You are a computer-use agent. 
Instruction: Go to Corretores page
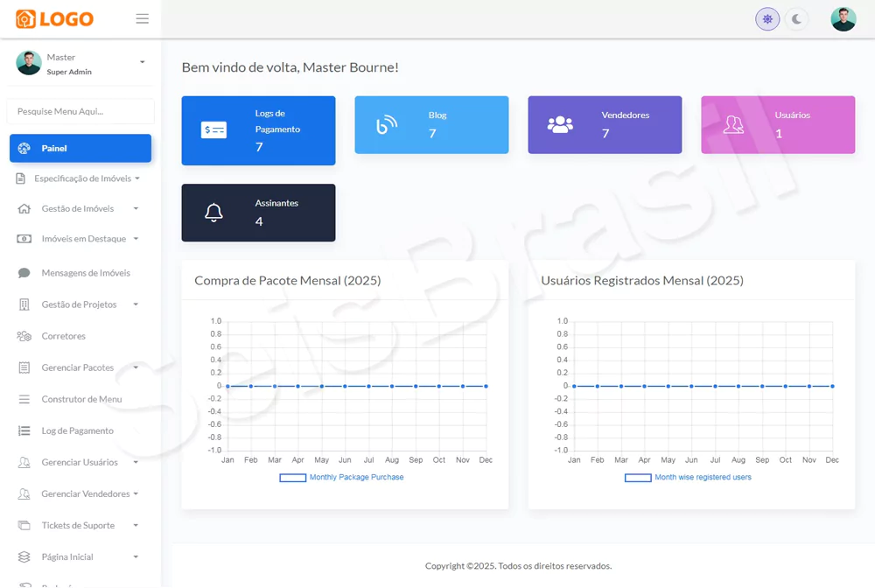[x=63, y=336]
